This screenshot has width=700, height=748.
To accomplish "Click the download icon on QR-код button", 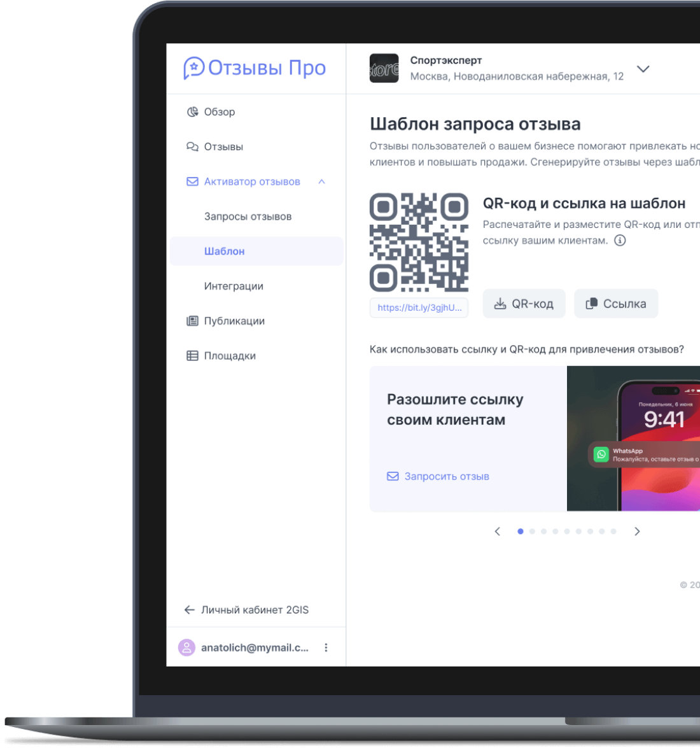I will 500,304.
